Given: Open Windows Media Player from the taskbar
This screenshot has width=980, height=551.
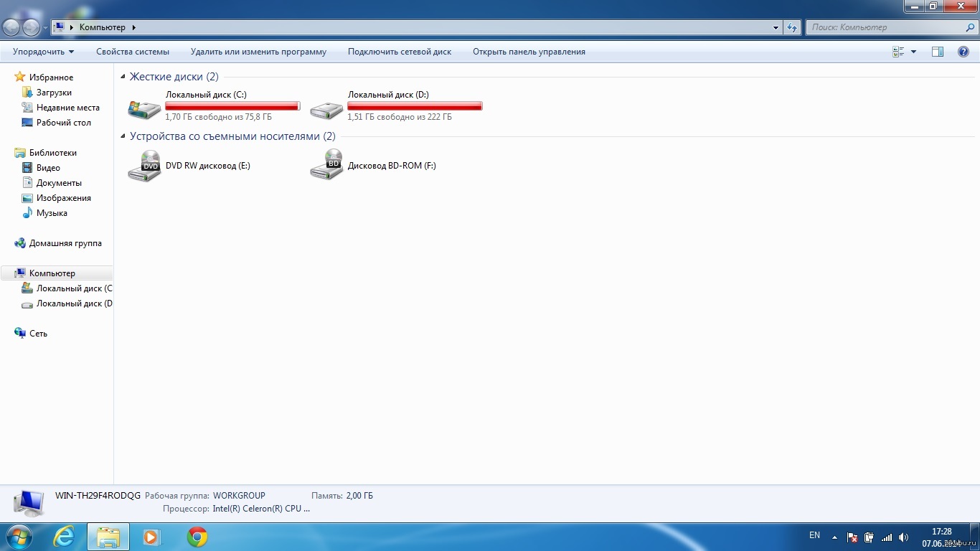Looking at the screenshot, I should pos(152,537).
